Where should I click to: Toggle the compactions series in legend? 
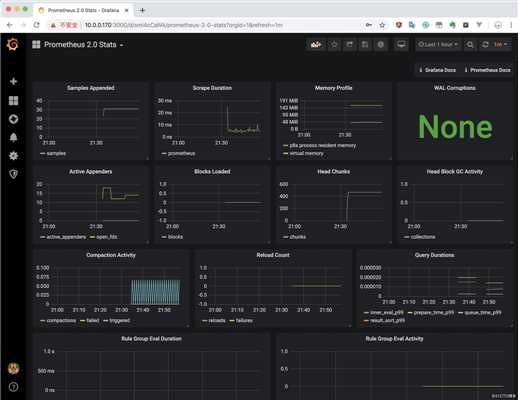(58, 321)
